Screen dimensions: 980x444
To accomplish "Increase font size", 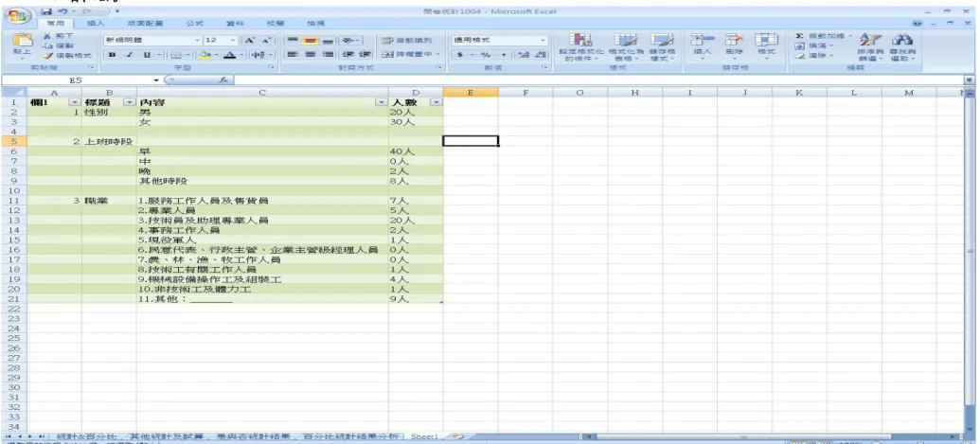I will tap(249, 40).
